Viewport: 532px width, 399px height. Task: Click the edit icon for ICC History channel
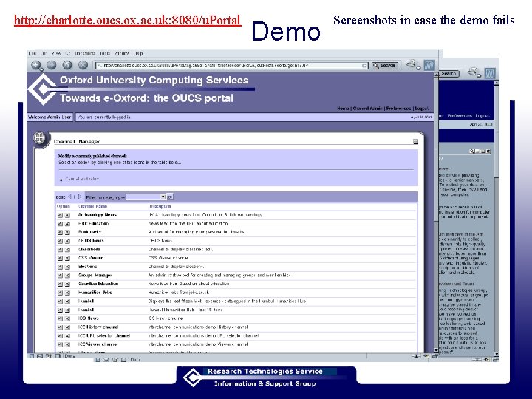(x=60, y=327)
